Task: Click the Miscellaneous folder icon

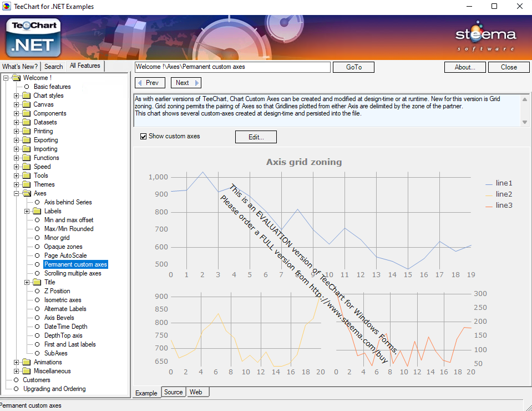Action: point(27,371)
